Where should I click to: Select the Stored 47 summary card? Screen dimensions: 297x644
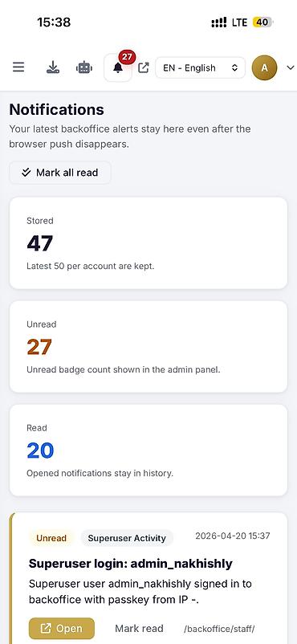point(148,243)
